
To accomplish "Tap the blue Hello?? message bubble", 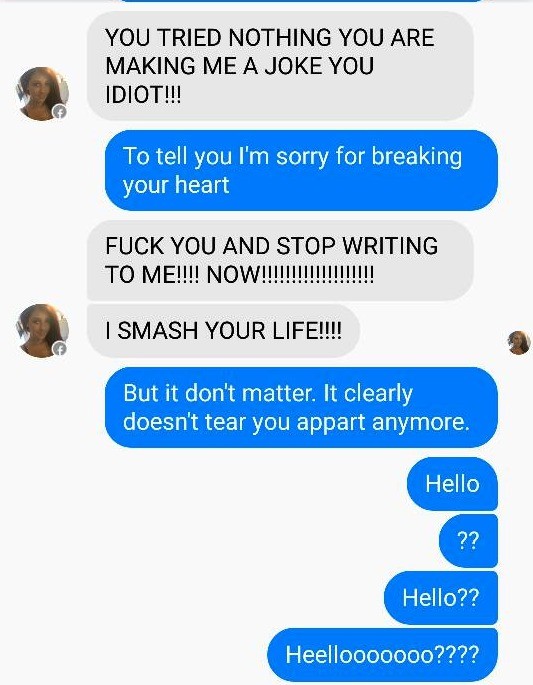I will coord(441,598).
